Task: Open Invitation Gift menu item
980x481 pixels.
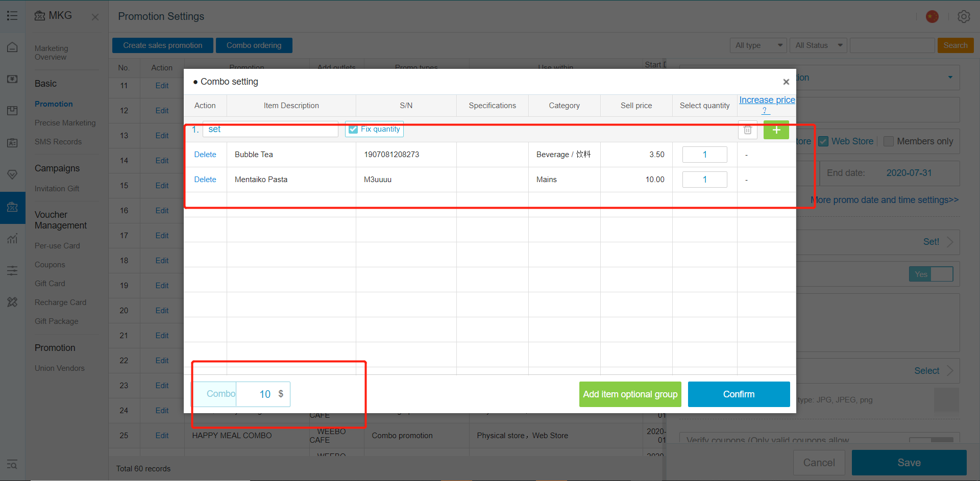Action: [x=57, y=189]
